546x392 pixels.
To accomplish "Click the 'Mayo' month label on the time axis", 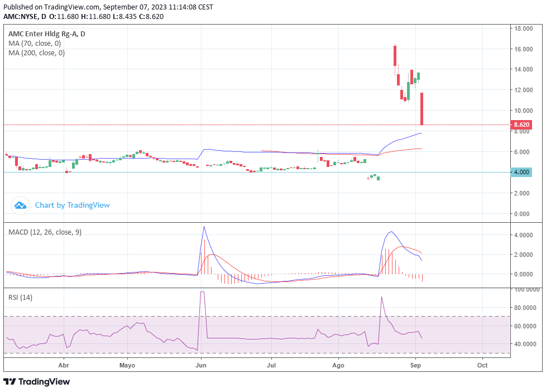I will click(127, 365).
